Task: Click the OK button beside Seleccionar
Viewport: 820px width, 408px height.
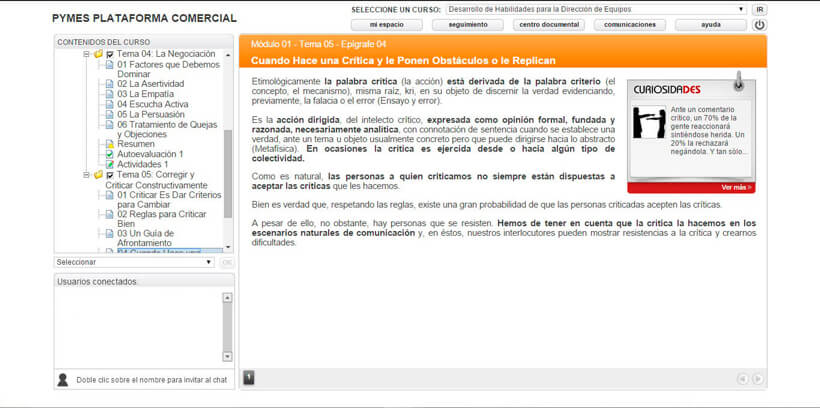Action: 227,262
